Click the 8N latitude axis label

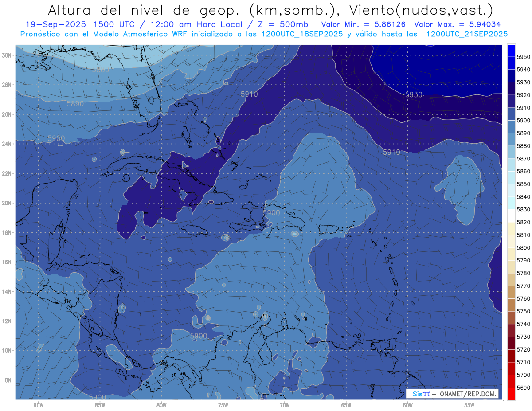coord(8,380)
